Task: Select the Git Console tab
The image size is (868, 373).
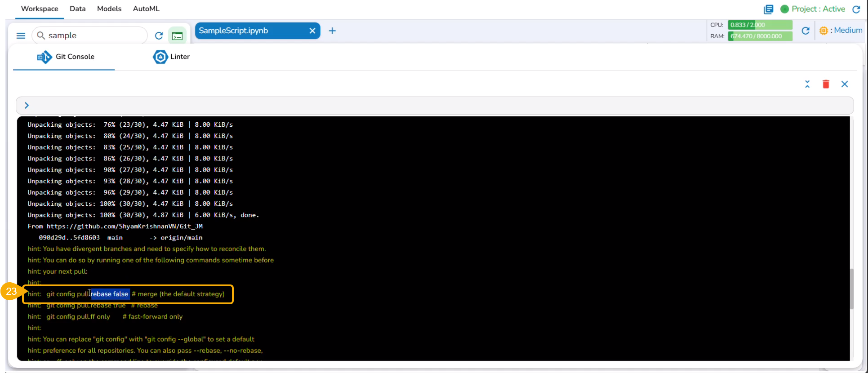Action: click(x=66, y=57)
